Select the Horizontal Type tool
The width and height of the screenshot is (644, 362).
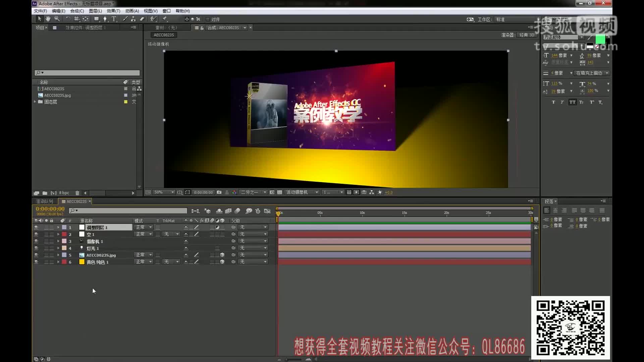tap(114, 19)
